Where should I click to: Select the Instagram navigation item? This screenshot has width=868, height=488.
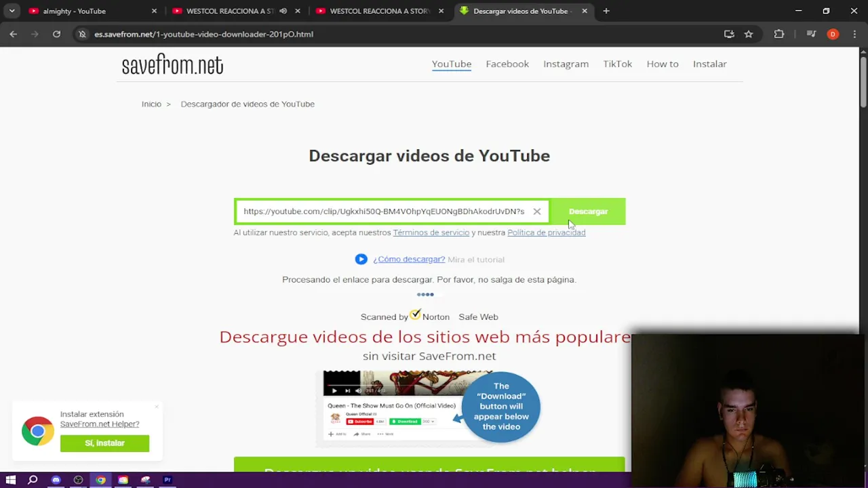(566, 64)
